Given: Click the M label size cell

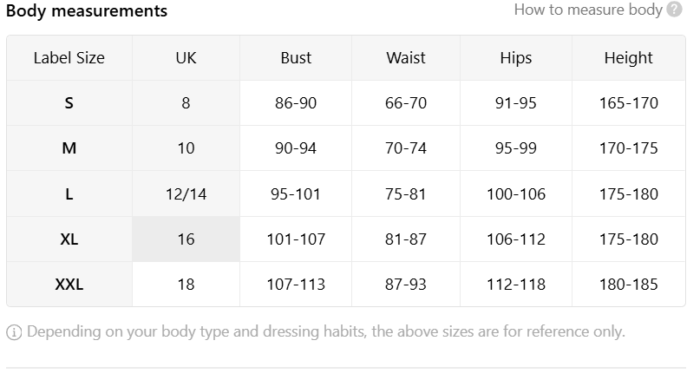Looking at the screenshot, I should tap(69, 148).
